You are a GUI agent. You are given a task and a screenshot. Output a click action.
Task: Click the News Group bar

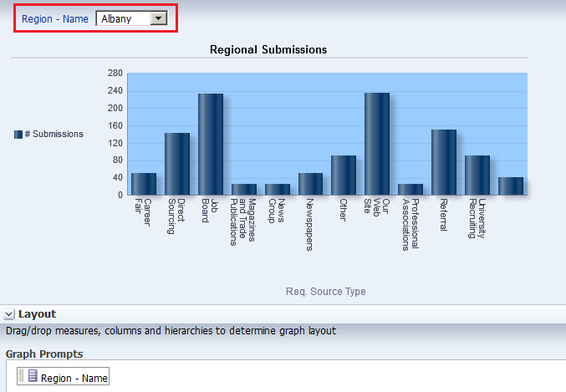[x=278, y=190]
